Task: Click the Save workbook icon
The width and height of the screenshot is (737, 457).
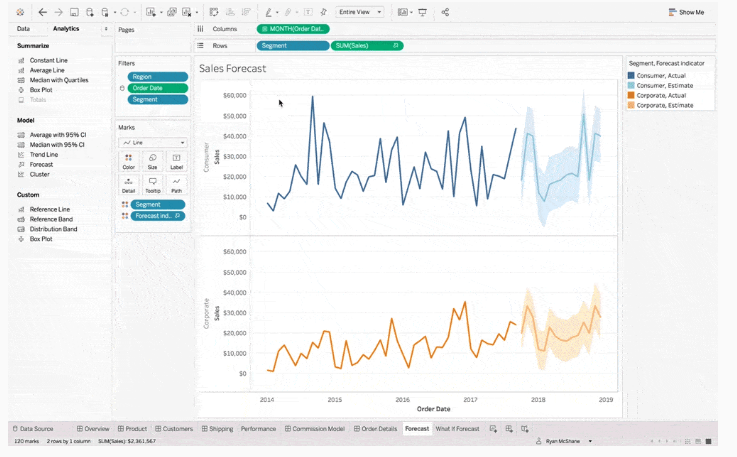Action: pos(74,12)
